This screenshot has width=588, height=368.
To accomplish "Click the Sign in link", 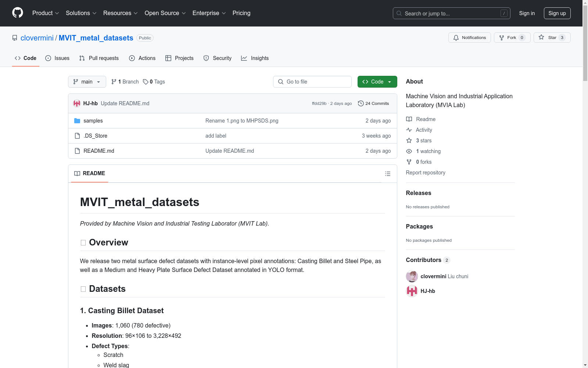I will click(527, 13).
